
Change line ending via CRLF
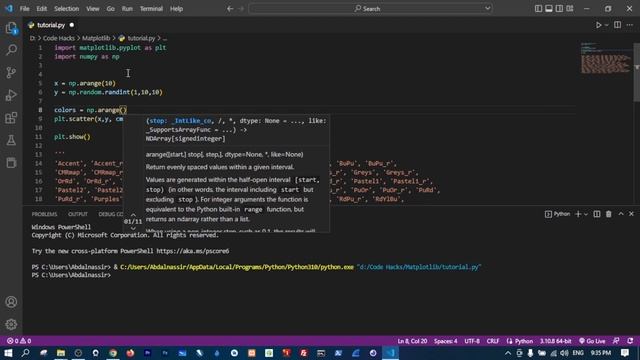pos(493,341)
